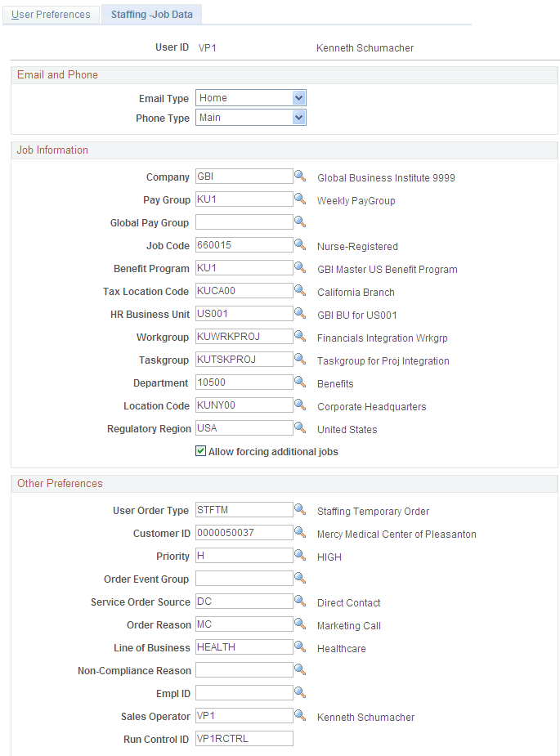Open the Benefit Program lookup

tap(301, 267)
